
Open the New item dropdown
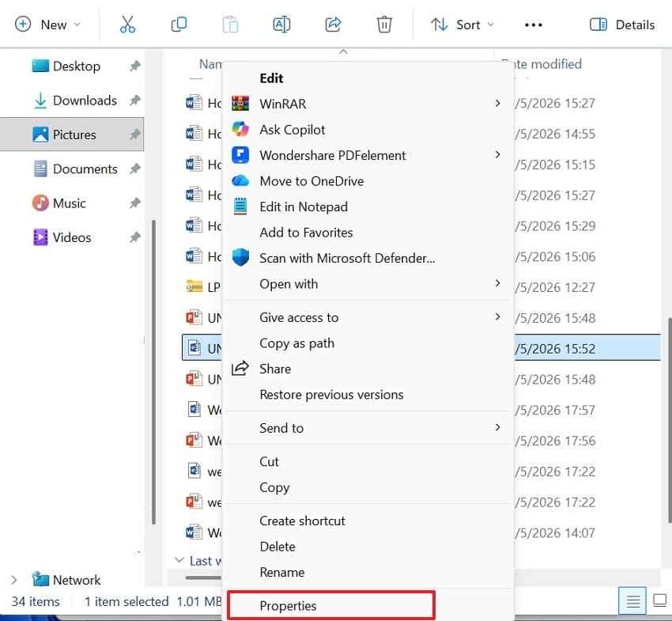tap(47, 25)
